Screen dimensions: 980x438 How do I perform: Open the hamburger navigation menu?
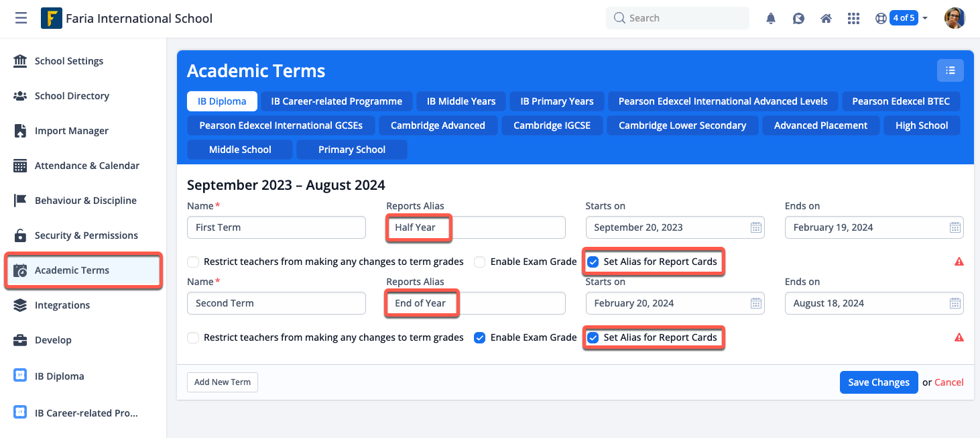[21, 18]
